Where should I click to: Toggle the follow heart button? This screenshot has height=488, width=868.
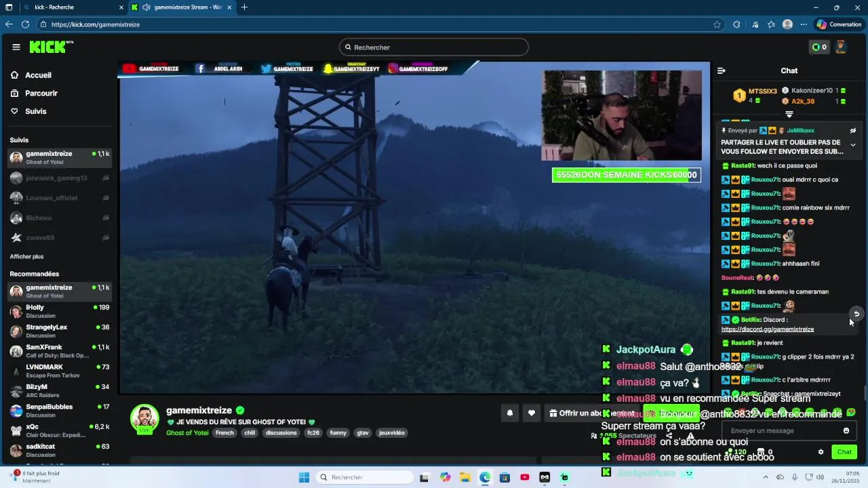532,413
